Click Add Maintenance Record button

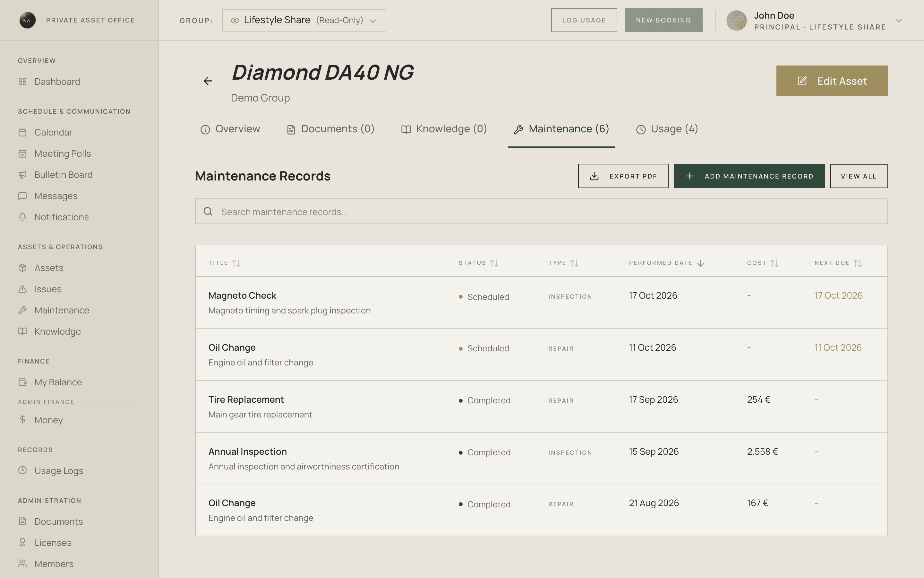pos(749,176)
